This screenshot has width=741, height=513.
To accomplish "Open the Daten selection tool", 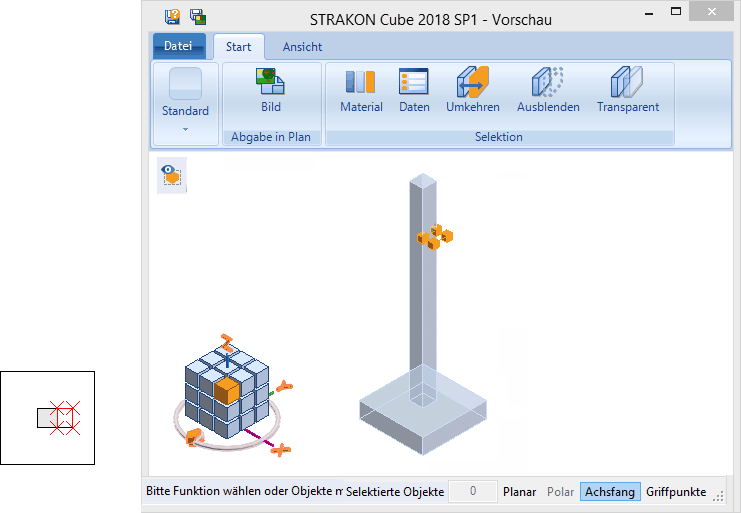I will (414, 90).
